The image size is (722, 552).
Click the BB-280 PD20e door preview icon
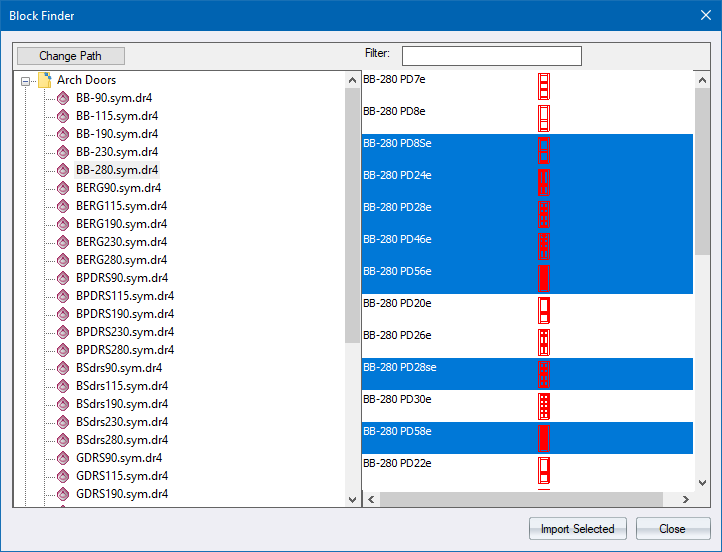tap(544, 309)
